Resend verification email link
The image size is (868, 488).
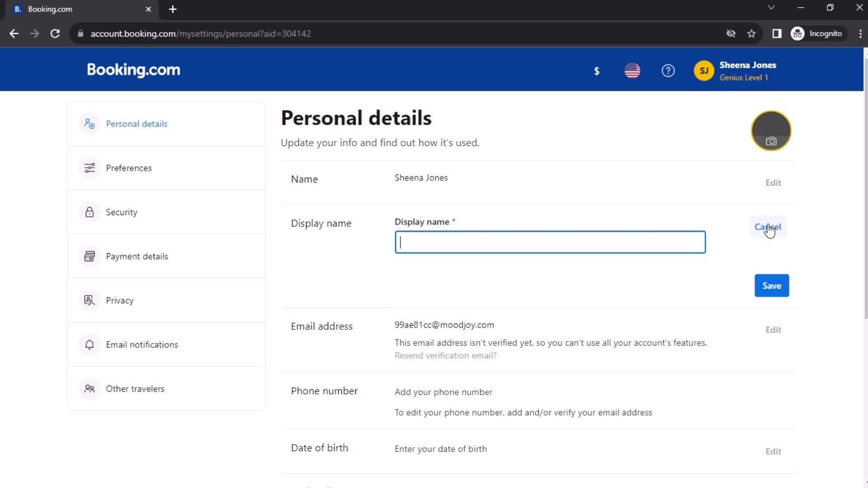point(446,355)
